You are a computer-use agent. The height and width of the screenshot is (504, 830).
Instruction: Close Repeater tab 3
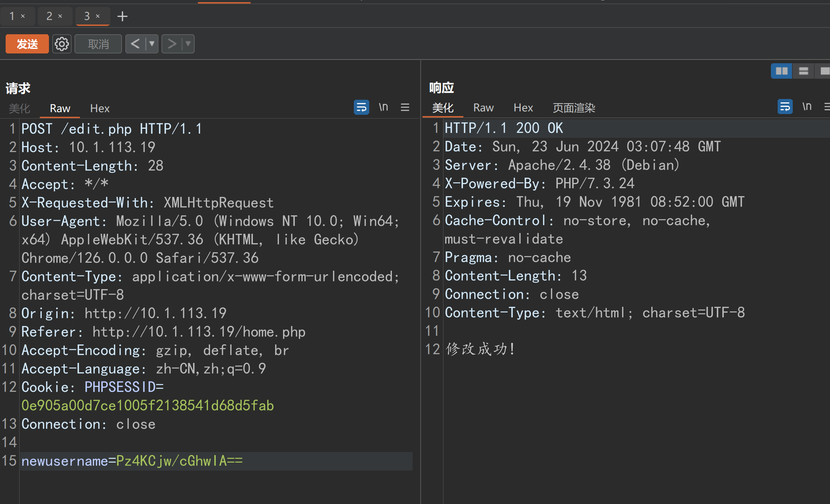98,16
